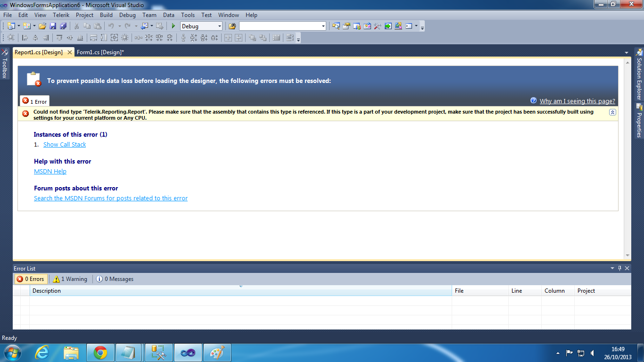Click Why am I seeing this page link
Image resolution: width=644 pixels, height=362 pixels.
pos(578,101)
